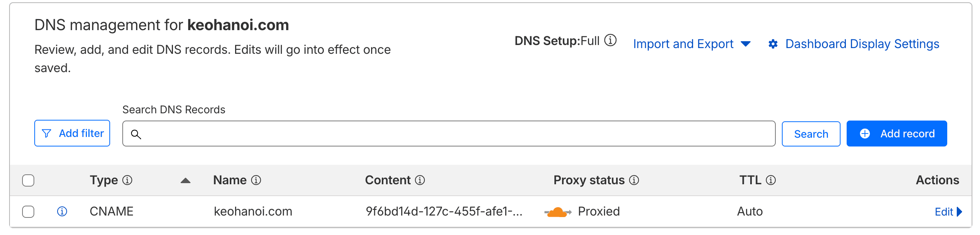Click the info icon next to Type header

[x=127, y=180]
